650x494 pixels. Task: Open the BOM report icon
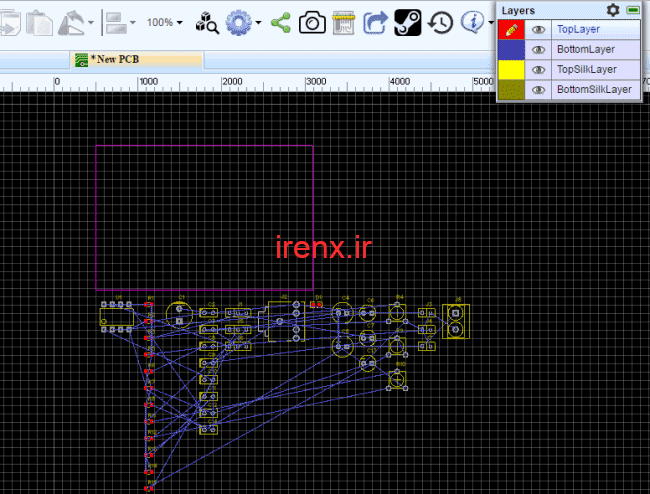click(343, 21)
